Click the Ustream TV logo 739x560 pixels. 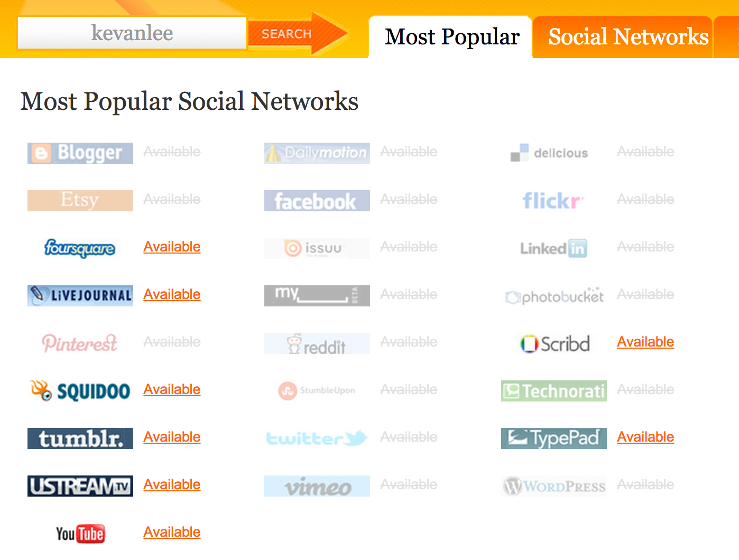point(80,486)
